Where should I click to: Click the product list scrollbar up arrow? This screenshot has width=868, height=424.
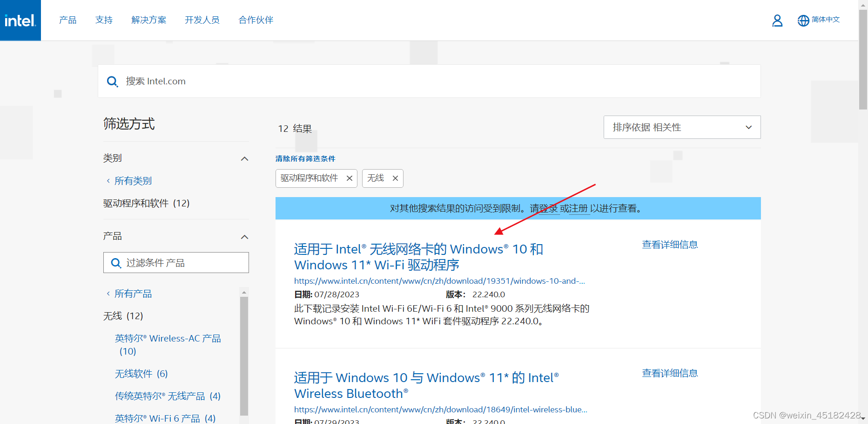point(244,292)
